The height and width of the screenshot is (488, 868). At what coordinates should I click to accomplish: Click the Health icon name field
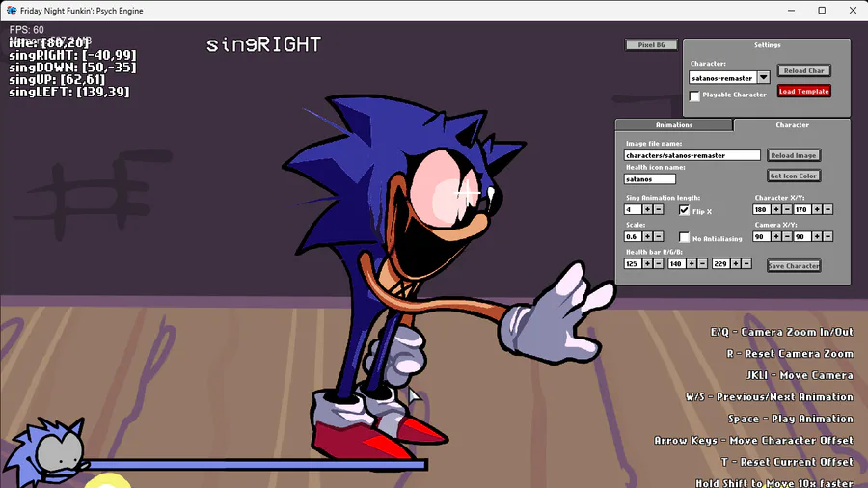(x=650, y=179)
